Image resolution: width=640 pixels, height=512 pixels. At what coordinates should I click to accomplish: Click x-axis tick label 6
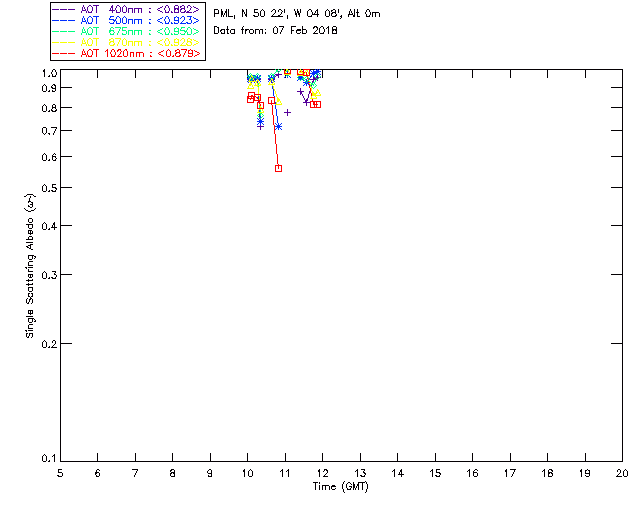pos(98,473)
